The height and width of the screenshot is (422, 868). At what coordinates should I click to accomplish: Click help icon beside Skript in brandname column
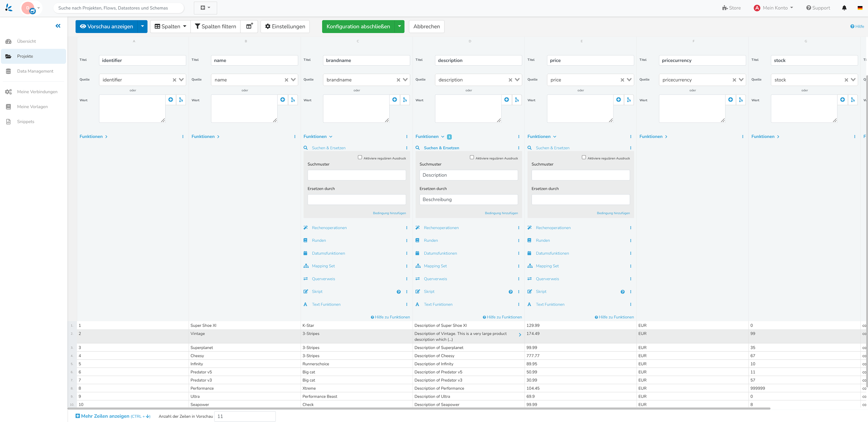point(399,292)
